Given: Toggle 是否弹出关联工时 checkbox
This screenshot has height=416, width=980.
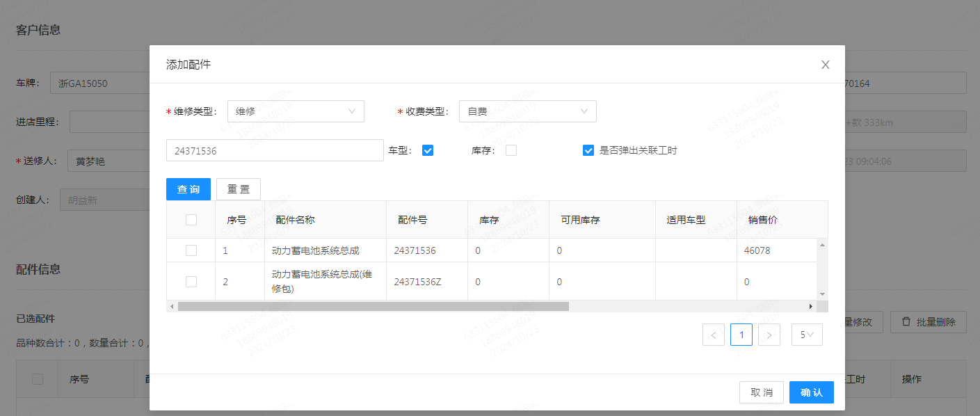Looking at the screenshot, I should tap(588, 150).
